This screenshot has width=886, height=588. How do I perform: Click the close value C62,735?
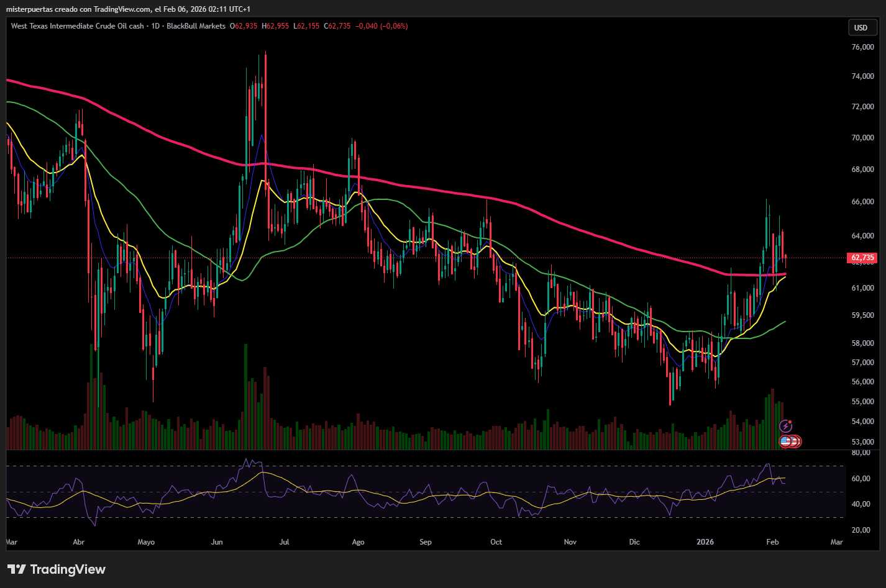click(337, 26)
